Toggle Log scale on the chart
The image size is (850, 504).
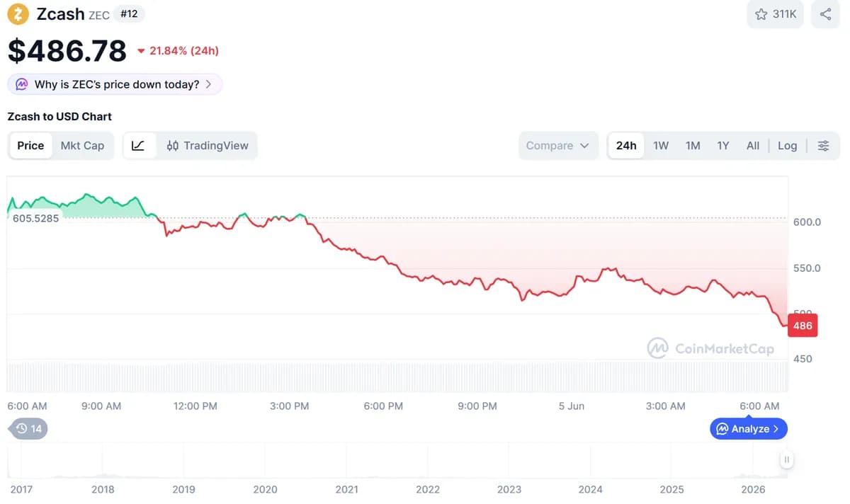pyautogui.click(x=787, y=146)
